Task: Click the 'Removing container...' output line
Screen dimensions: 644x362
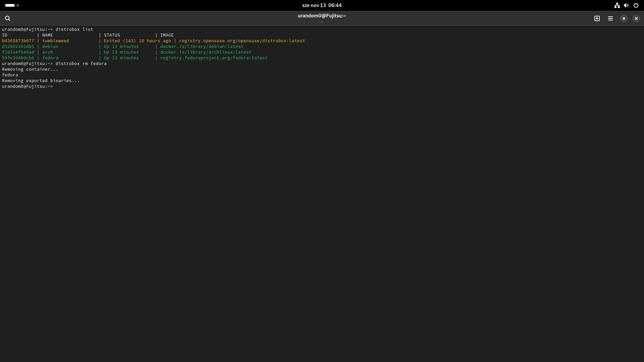Action: click(x=30, y=69)
